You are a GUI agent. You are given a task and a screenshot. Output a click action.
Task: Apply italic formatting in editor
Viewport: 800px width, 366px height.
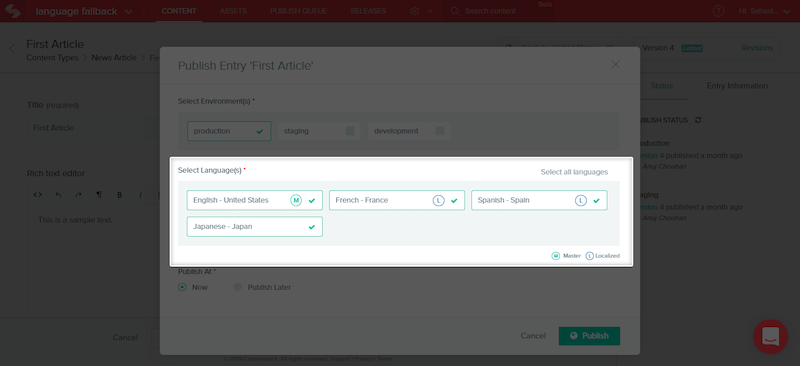click(x=140, y=195)
